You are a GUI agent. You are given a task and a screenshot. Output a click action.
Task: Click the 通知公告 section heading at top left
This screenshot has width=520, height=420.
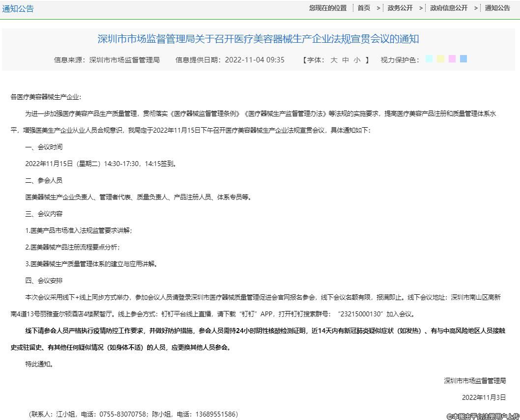coord(18,8)
